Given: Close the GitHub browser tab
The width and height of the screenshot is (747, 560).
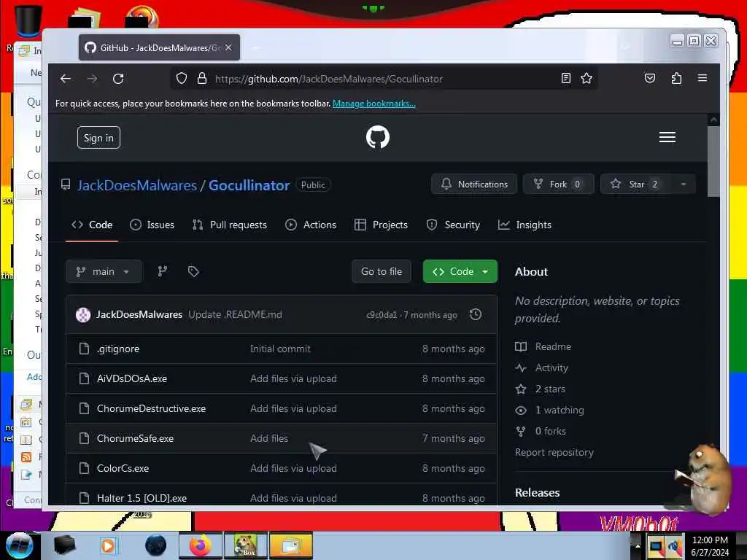Looking at the screenshot, I should (x=228, y=47).
